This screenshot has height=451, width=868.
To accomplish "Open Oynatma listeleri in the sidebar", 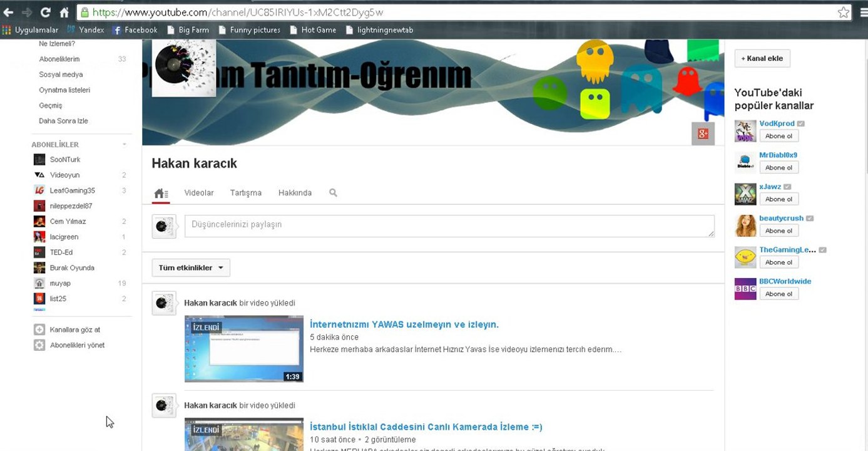I will tap(64, 90).
